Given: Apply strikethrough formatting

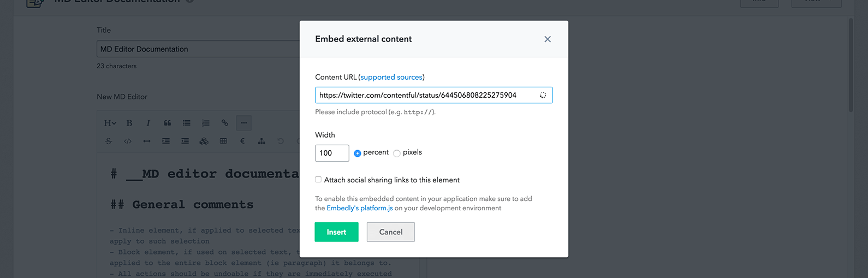Looking at the screenshot, I should point(109,141).
